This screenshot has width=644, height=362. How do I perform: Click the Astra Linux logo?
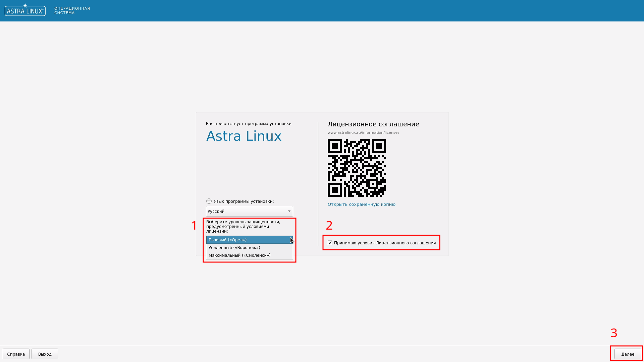pos(25,10)
